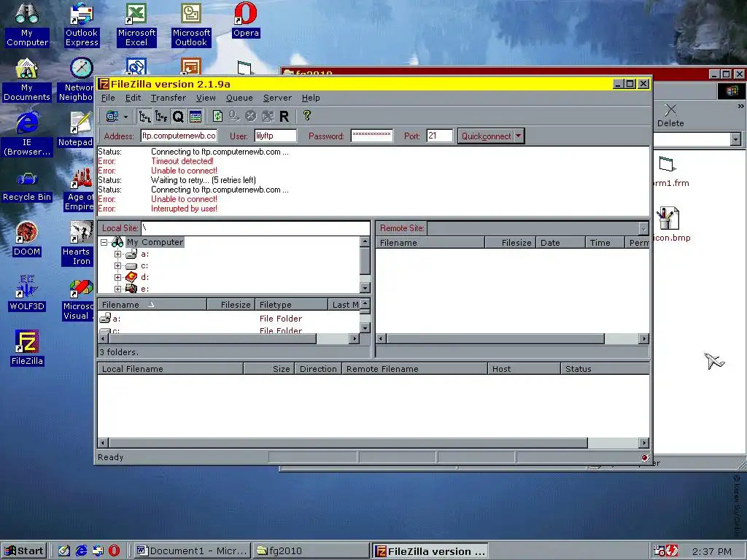This screenshot has width=747, height=560.
Task: Click the Cancel operation toolbar icon
Action: [251, 116]
